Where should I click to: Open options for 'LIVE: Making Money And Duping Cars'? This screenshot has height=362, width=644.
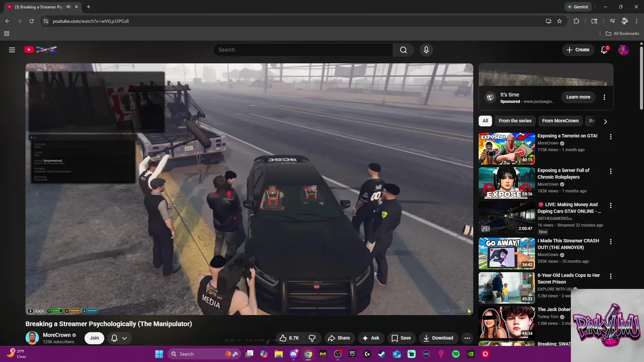[611, 206]
